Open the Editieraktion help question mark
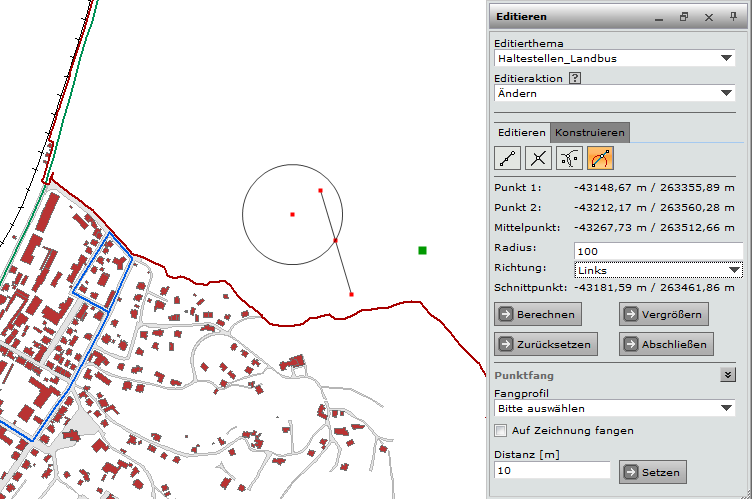753x499 pixels. 575,78
